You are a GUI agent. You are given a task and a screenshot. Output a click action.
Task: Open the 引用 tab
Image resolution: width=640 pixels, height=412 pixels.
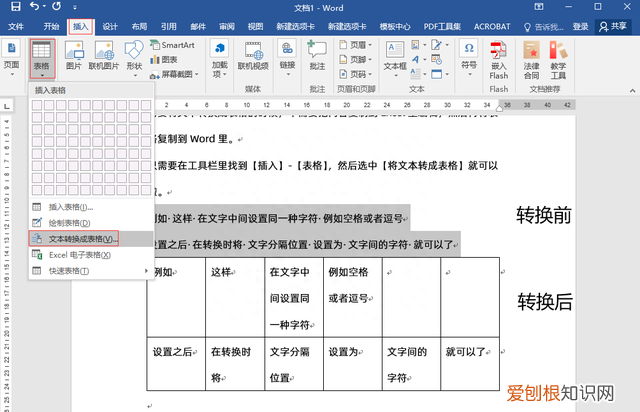pos(169,27)
